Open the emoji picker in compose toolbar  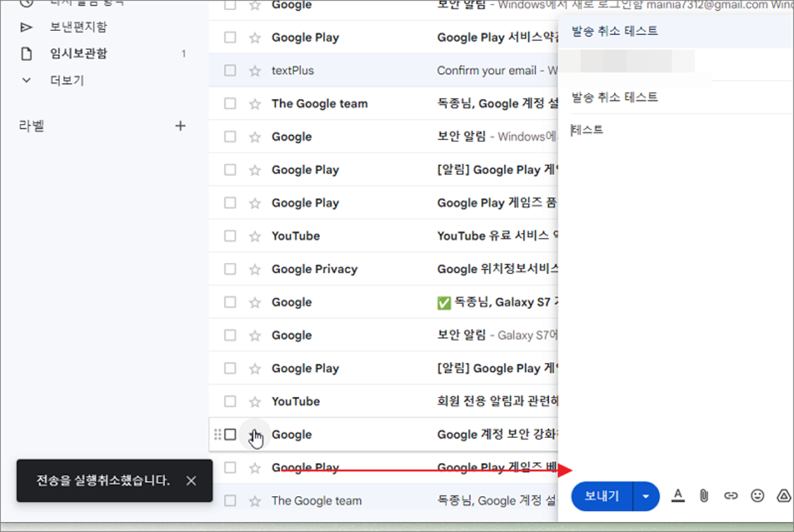(757, 496)
